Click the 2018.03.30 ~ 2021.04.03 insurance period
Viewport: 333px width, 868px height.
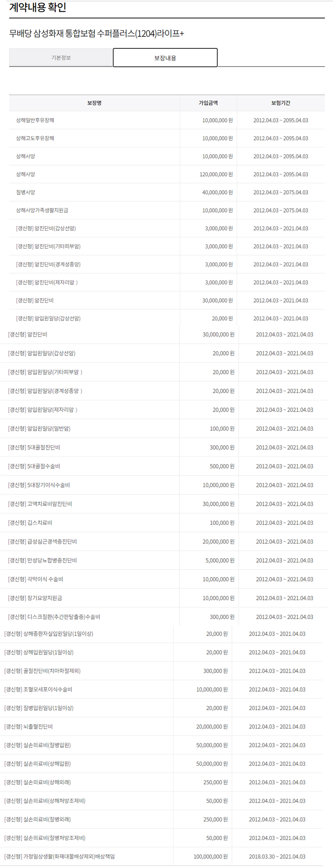coord(277,856)
